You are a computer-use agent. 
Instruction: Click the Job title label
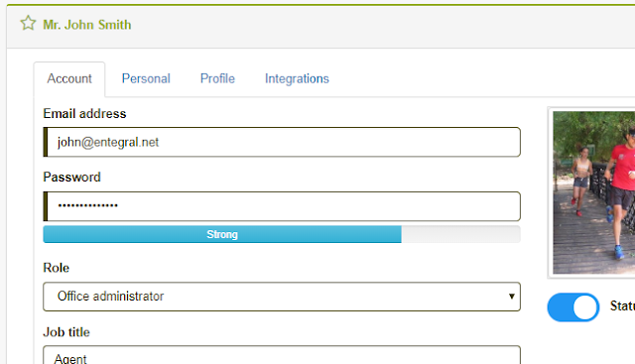[66, 332]
